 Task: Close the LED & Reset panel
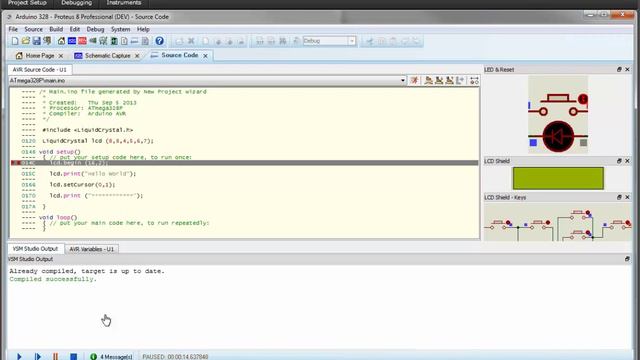coord(627,69)
